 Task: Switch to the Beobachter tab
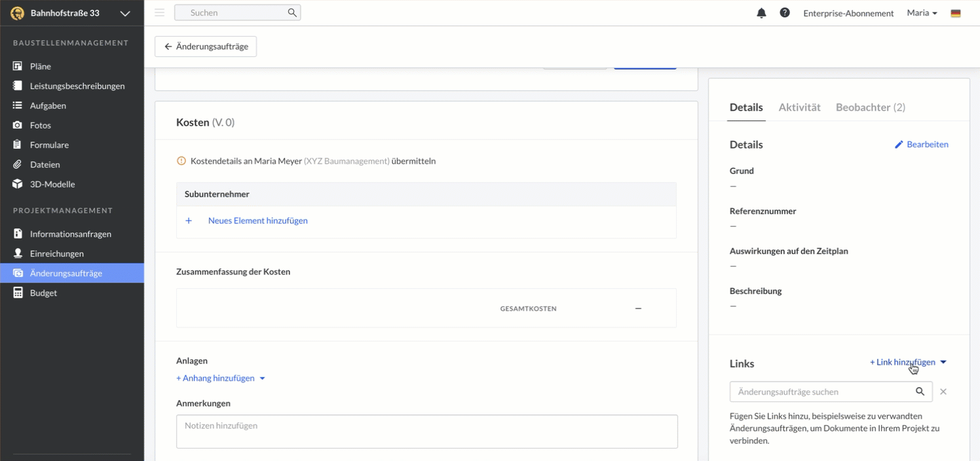click(x=870, y=107)
